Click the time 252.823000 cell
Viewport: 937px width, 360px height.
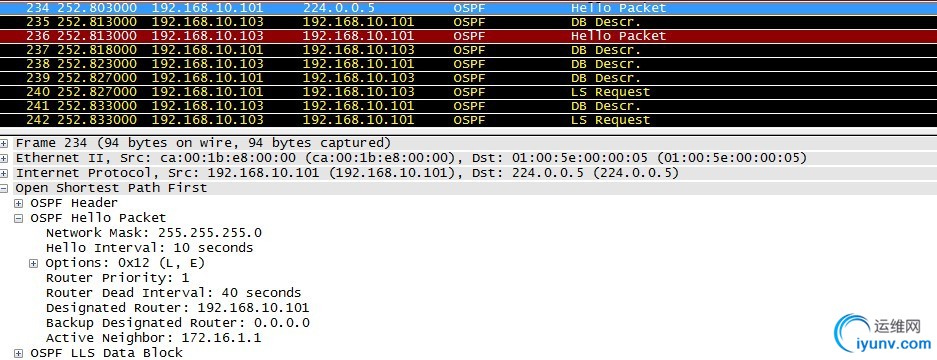(97, 64)
